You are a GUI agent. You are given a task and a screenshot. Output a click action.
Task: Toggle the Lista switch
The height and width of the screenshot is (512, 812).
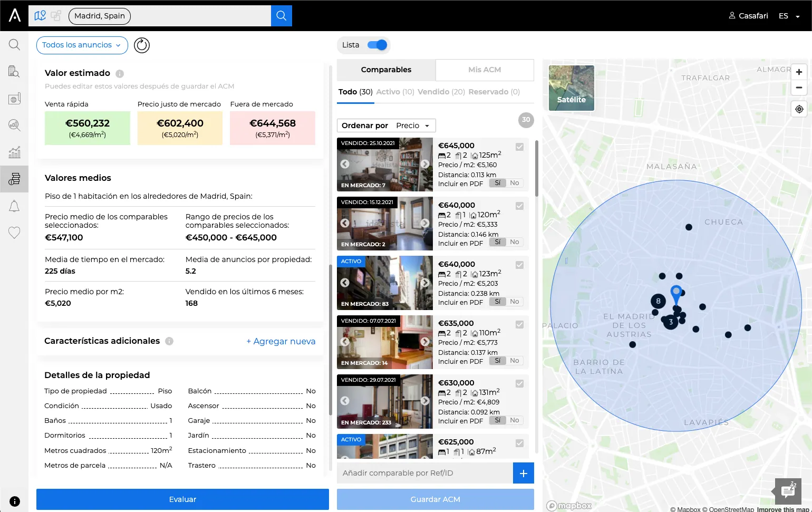[378, 45]
